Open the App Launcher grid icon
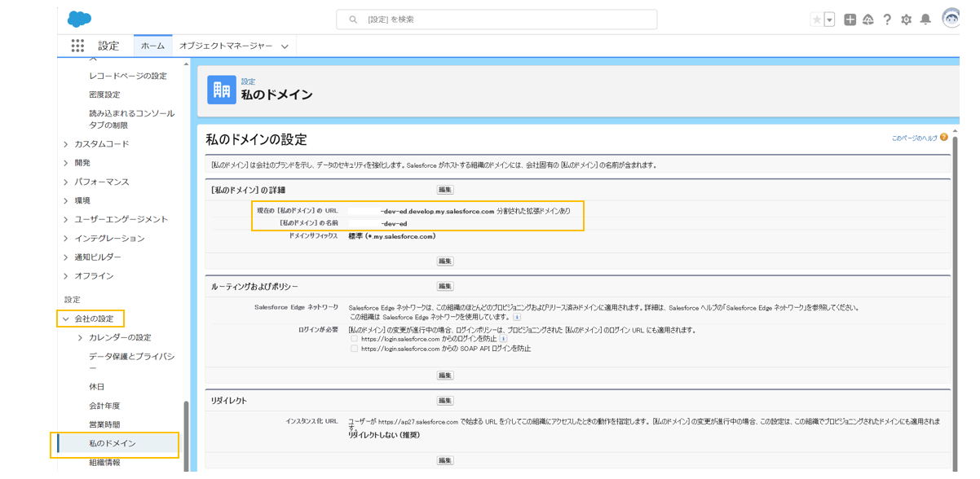Screen dimensions: 980x479 click(x=77, y=46)
